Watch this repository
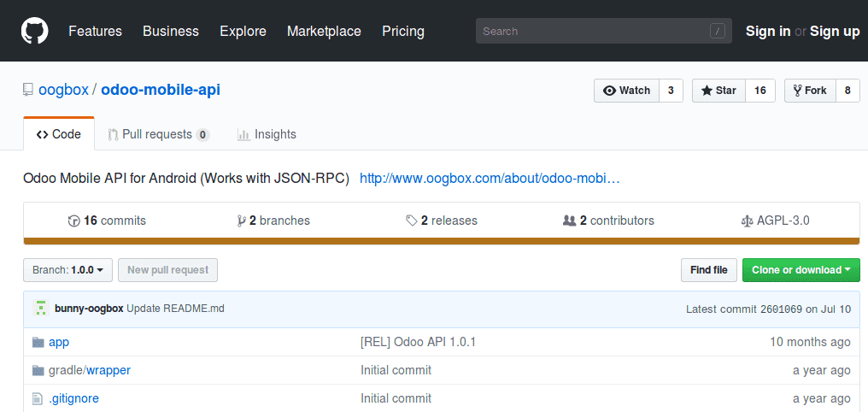 coord(626,91)
